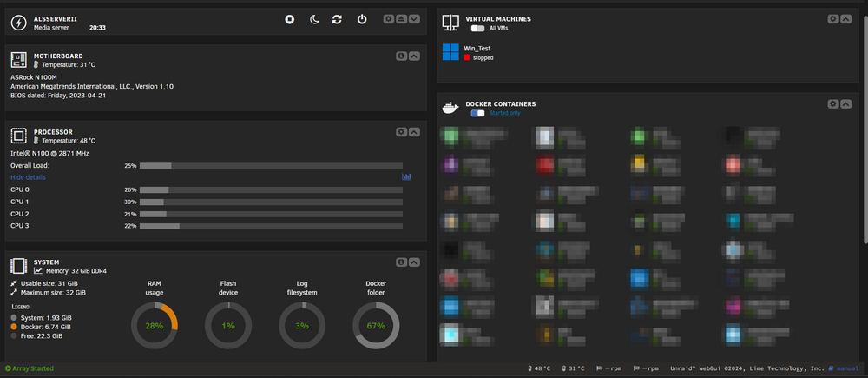868x378 pixels.
Task: Shut down the server with power icon
Action: click(x=362, y=19)
